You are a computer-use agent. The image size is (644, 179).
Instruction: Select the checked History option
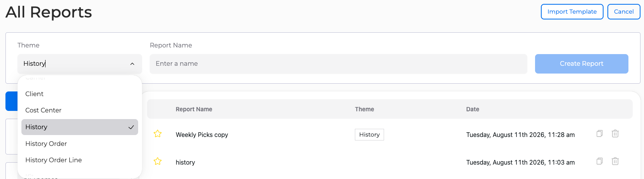80,127
